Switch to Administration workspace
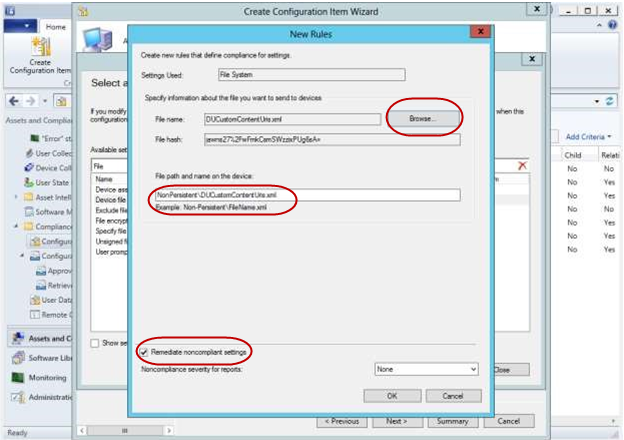The image size is (624, 440). pos(40,397)
